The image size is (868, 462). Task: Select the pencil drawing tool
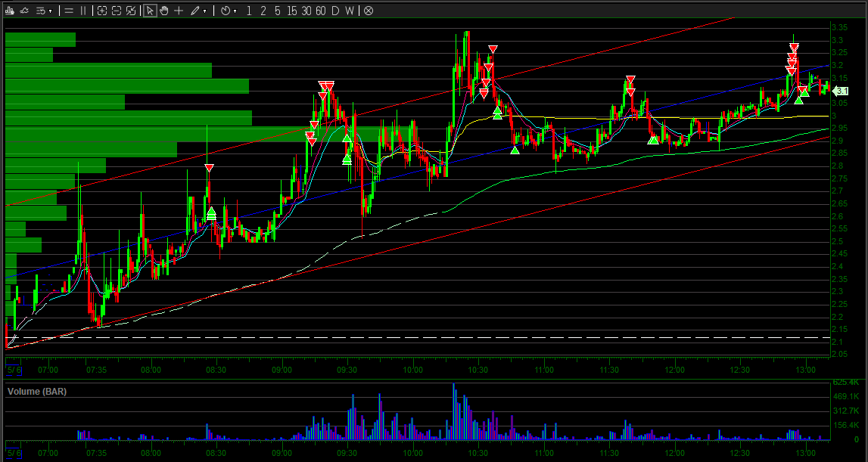point(194,11)
